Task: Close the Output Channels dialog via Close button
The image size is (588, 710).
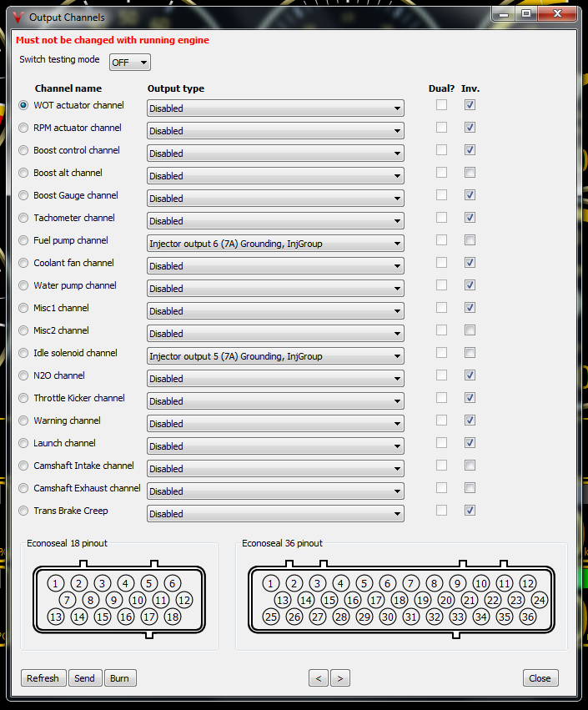Action: tap(540, 678)
